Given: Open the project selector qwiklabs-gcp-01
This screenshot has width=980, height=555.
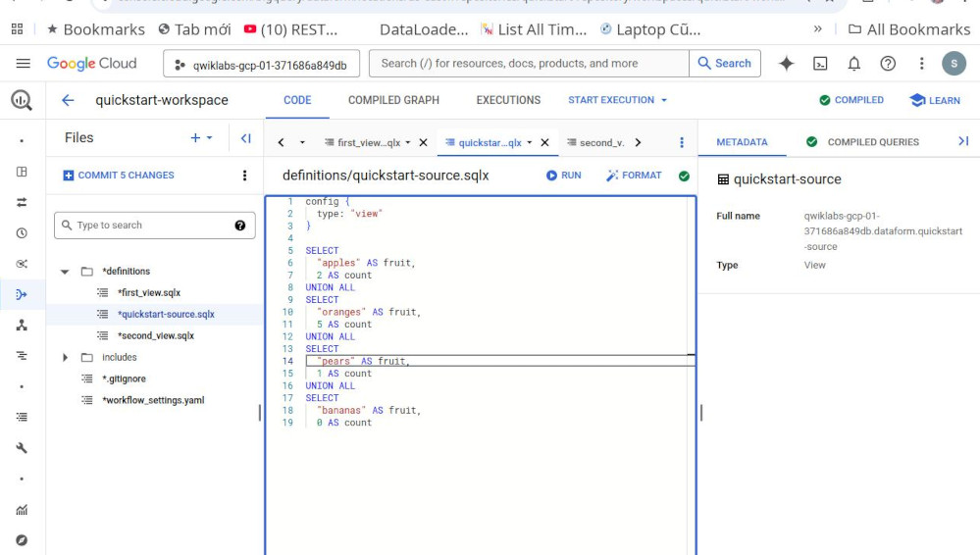Looking at the screenshot, I should tap(261, 64).
